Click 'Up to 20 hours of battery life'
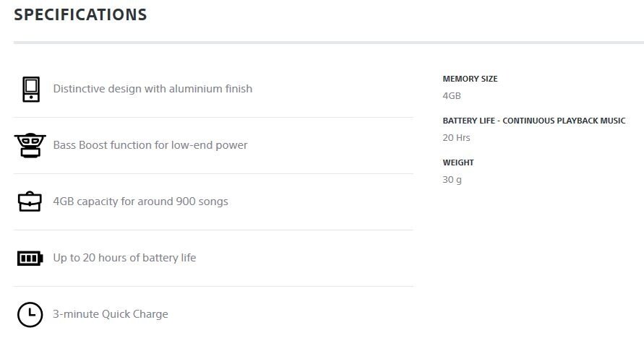The height and width of the screenshot is (338, 644). tap(124, 258)
